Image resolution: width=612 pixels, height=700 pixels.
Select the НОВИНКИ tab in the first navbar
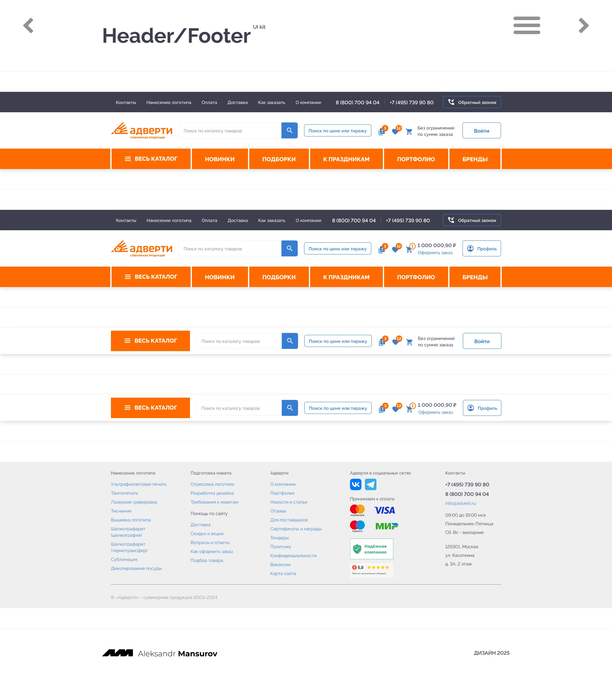220,159
